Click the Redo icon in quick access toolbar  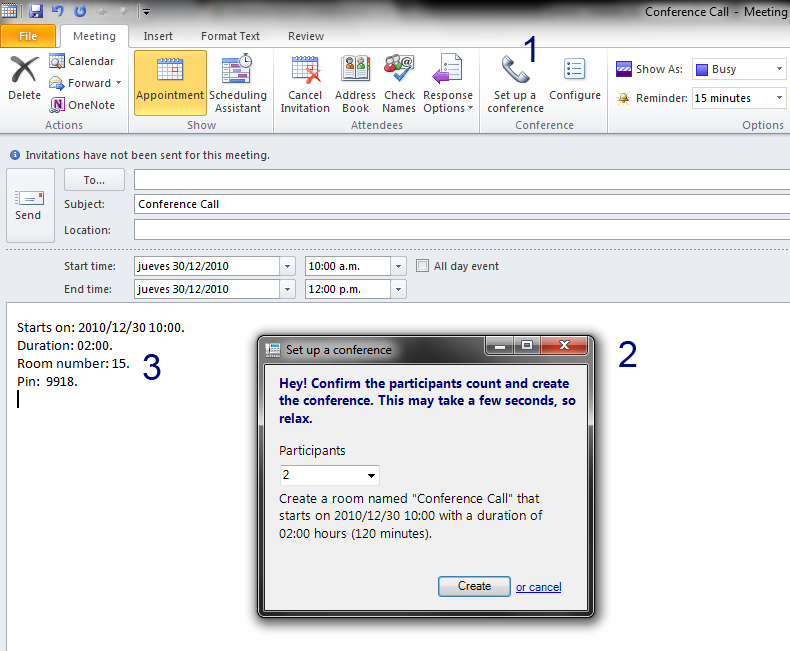(x=80, y=11)
